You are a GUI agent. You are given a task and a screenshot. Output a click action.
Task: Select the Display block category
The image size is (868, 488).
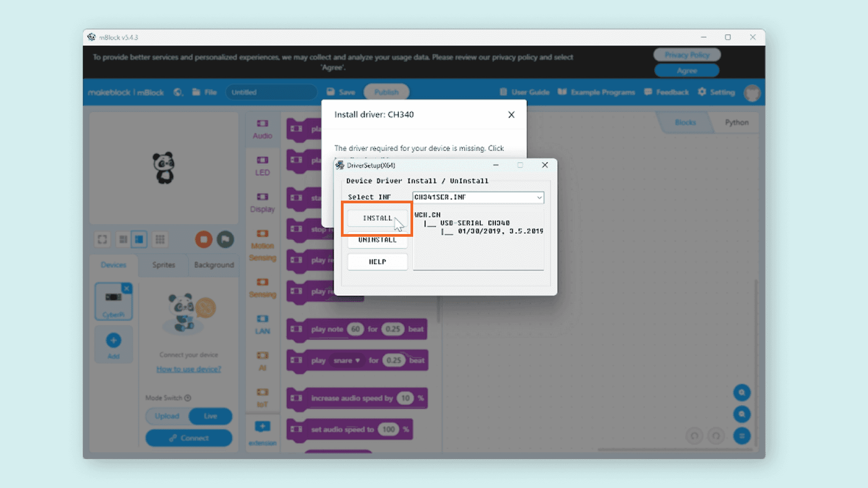262,202
